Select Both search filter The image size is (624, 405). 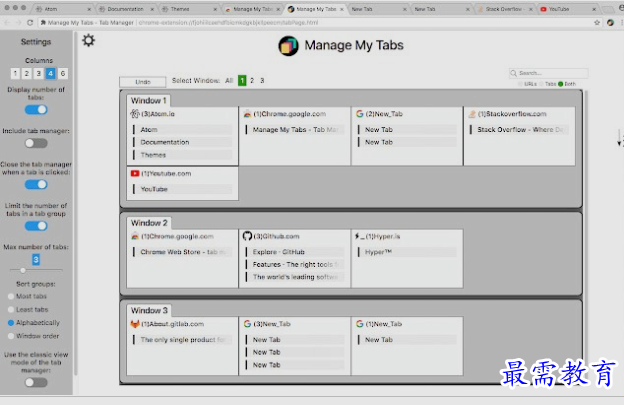pyautogui.click(x=561, y=84)
